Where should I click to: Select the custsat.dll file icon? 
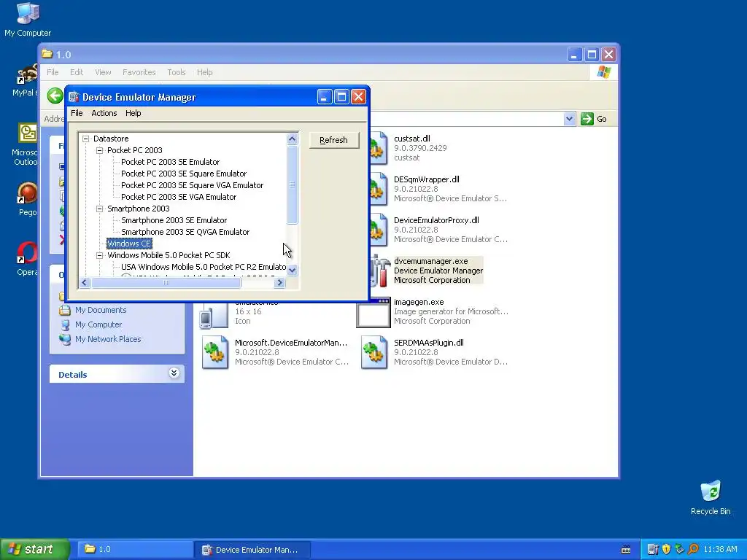[x=379, y=148]
